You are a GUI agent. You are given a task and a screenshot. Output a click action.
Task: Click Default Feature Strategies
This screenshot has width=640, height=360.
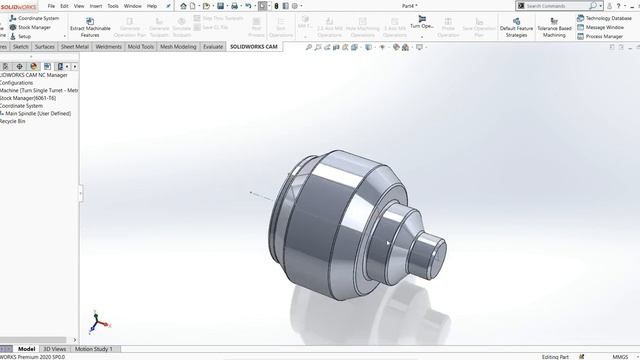click(516, 27)
